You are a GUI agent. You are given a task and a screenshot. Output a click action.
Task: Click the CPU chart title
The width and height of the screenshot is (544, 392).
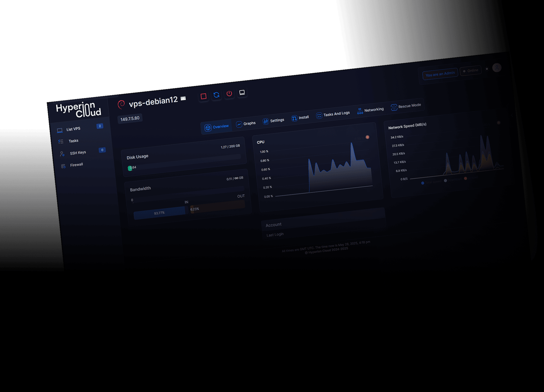(x=261, y=142)
